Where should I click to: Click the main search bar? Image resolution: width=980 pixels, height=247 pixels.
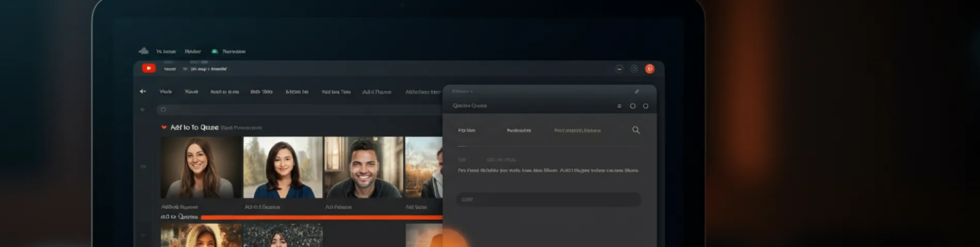tap(299, 110)
